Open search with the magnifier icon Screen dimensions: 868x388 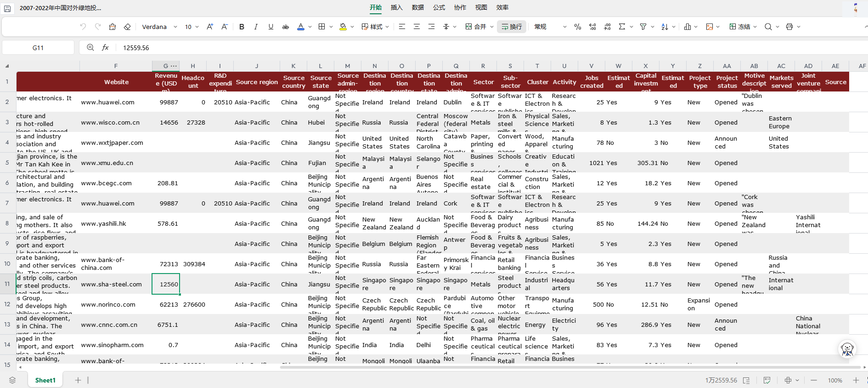click(768, 27)
